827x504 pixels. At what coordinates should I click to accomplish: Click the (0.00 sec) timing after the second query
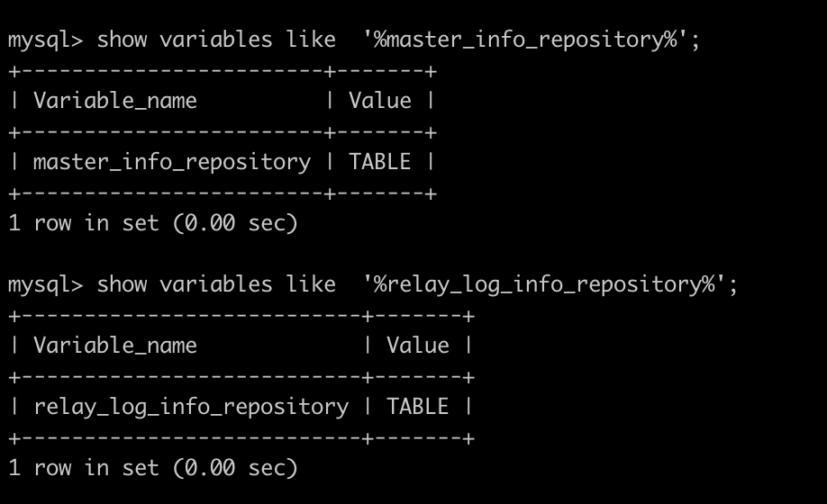(234, 468)
